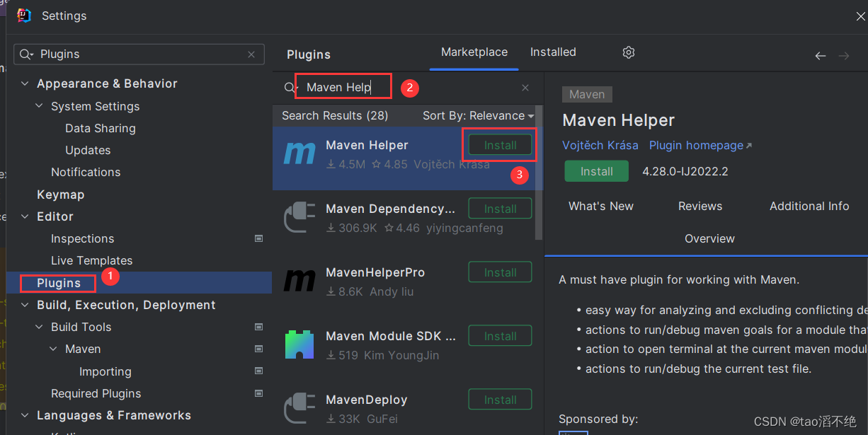Viewport: 868px width, 435px height.
Task: Click the plugin list scrollbar
Action: coord(539,173)
